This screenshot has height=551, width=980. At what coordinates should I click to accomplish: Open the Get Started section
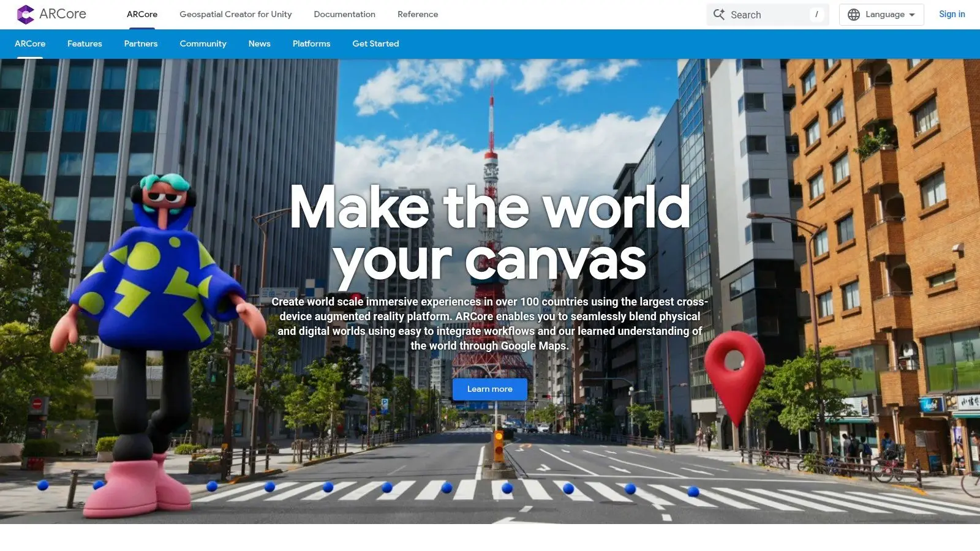point(375,43)
